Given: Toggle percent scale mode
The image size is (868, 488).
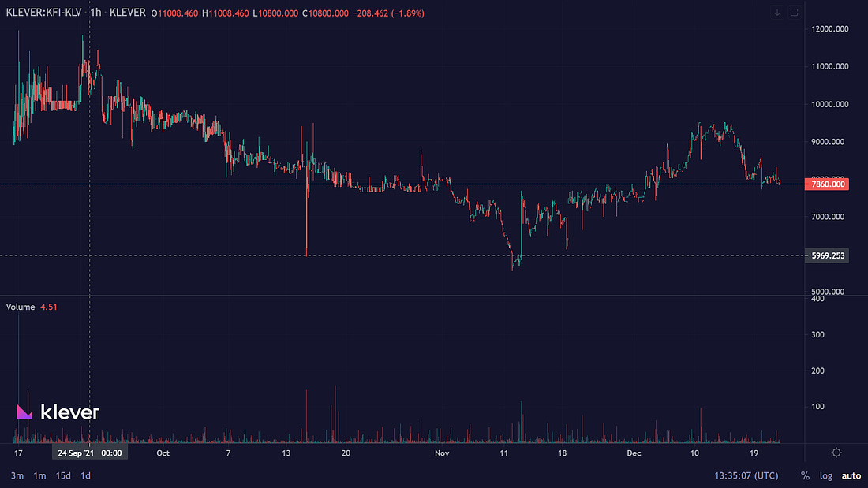Looking at the screenshot, I should click(805, 476).
